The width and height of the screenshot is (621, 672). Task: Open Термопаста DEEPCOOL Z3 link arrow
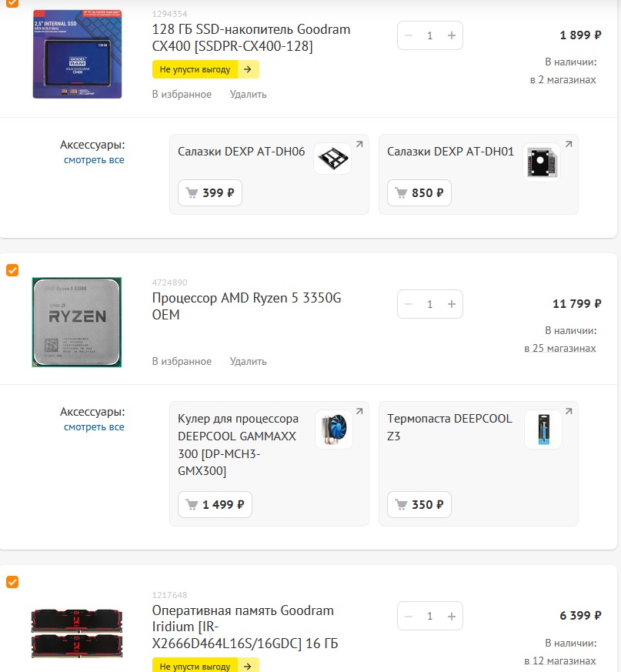click(x=568, y=411)
